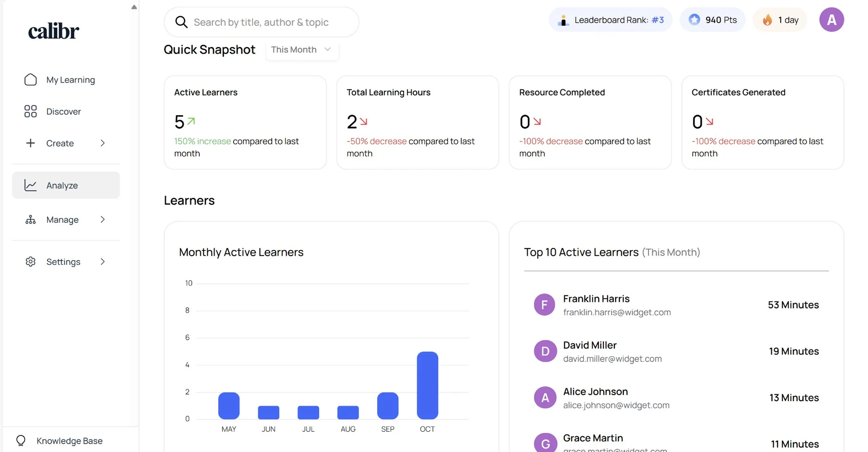Click the points badge icon next to 940
Viewport: 868px width, 452px height.
coord(695,19)
